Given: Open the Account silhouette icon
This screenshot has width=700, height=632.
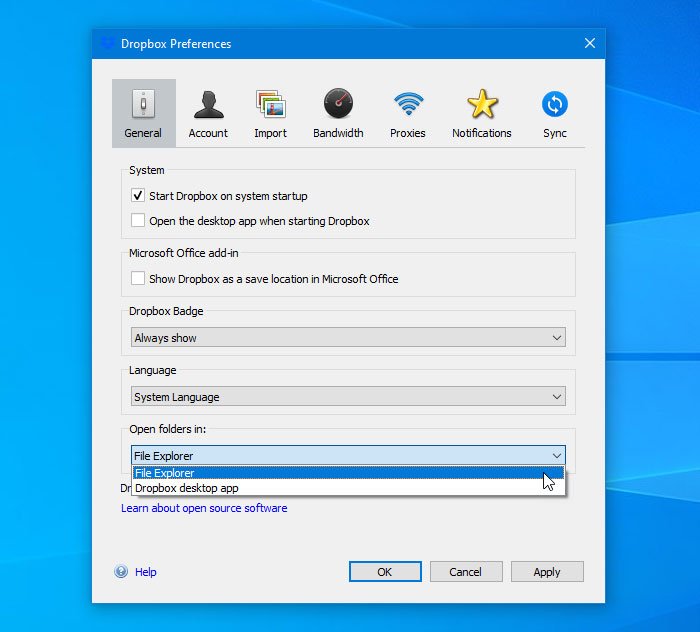Looking at the screenshot, I should click(x=208, y=104).
